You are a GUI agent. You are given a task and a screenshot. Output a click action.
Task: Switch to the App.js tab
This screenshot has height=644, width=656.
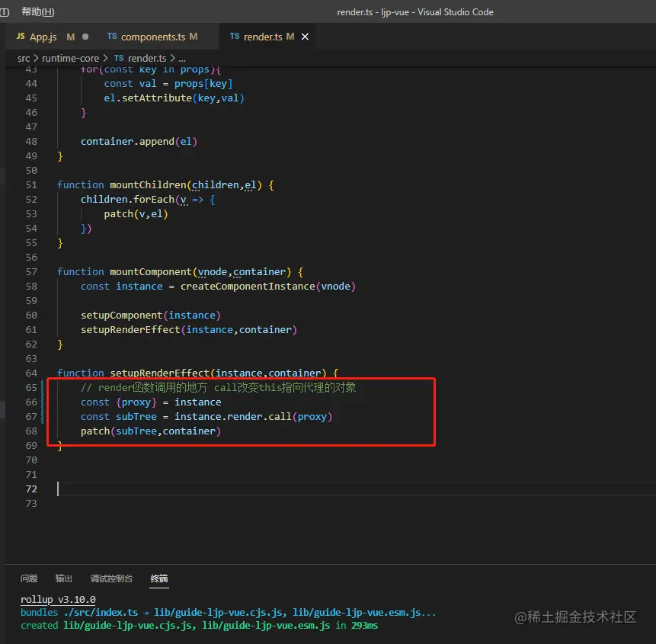click(x=43, y=37)
